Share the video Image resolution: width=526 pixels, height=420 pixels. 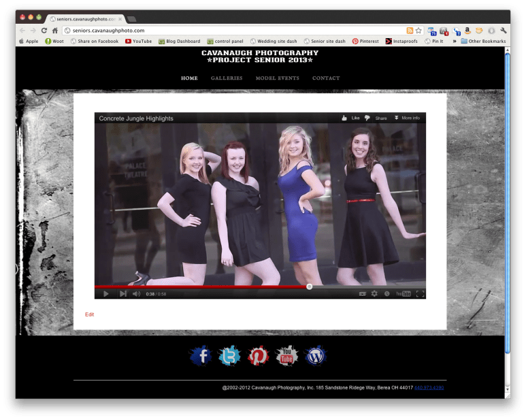point(381,118)
